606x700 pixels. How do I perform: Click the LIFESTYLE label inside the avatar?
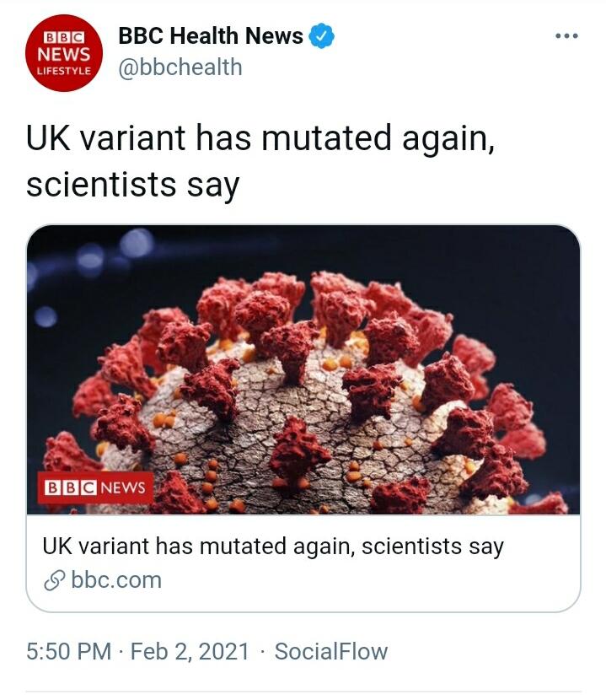[63, 73]
